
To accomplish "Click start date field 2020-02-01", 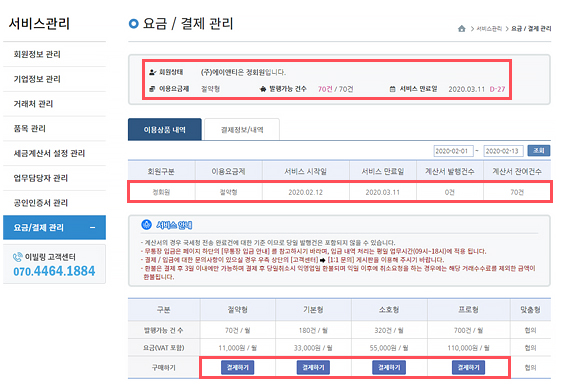I will pyautogui.click(x=453, y=151).
